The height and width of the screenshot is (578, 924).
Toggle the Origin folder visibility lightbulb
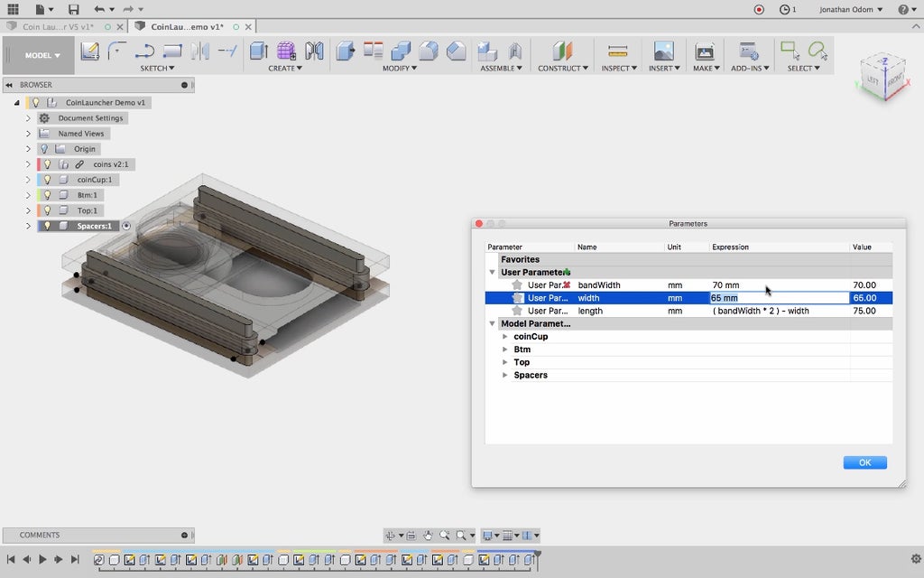tap(43, 149)
